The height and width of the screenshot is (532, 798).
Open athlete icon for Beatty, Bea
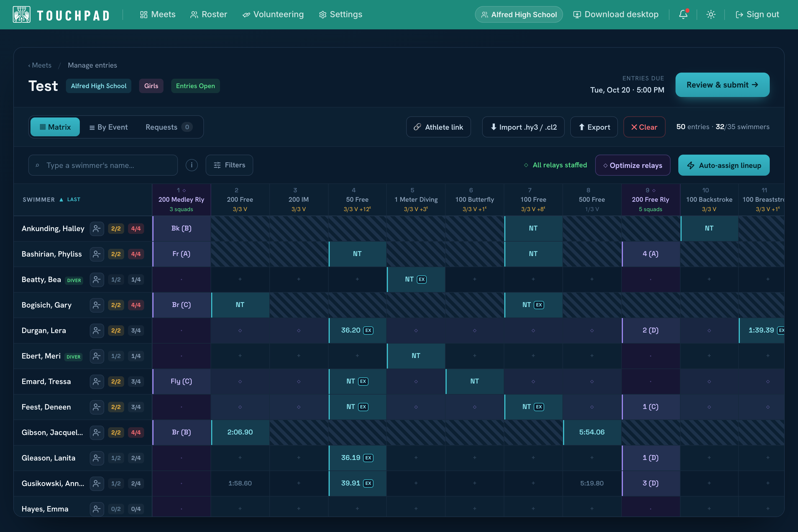tap(97, 280)
